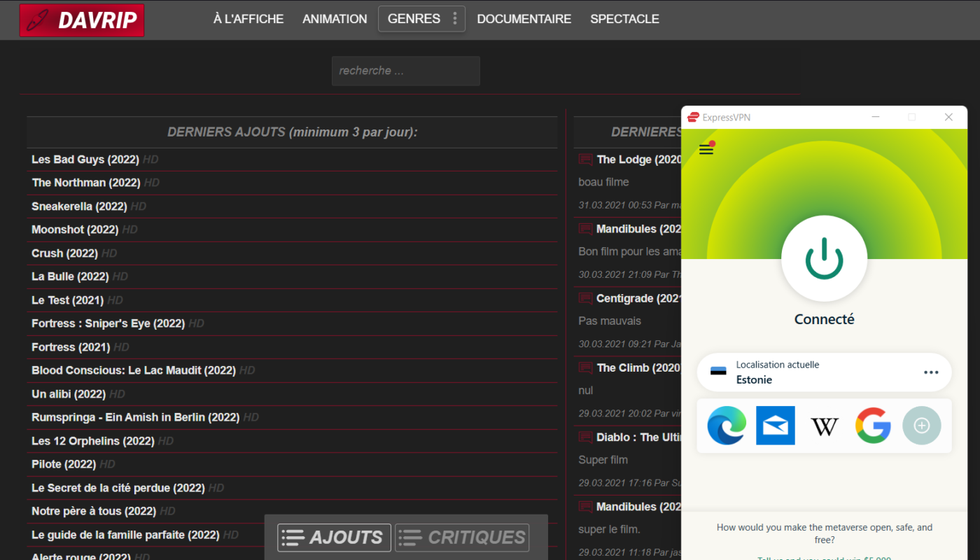The width and height of the screenshot is (980, 560).
Task: Open Blood Conscious: Le Lac Maudit
Action: point(134,370)
